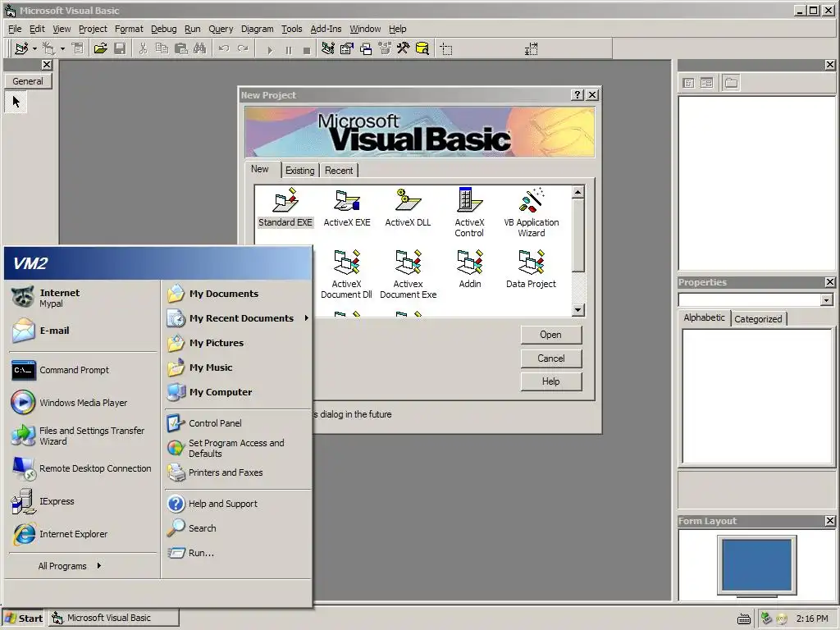Select the Addin project type
This screenshot has width=840, height=630.
(x=470, y=269)
